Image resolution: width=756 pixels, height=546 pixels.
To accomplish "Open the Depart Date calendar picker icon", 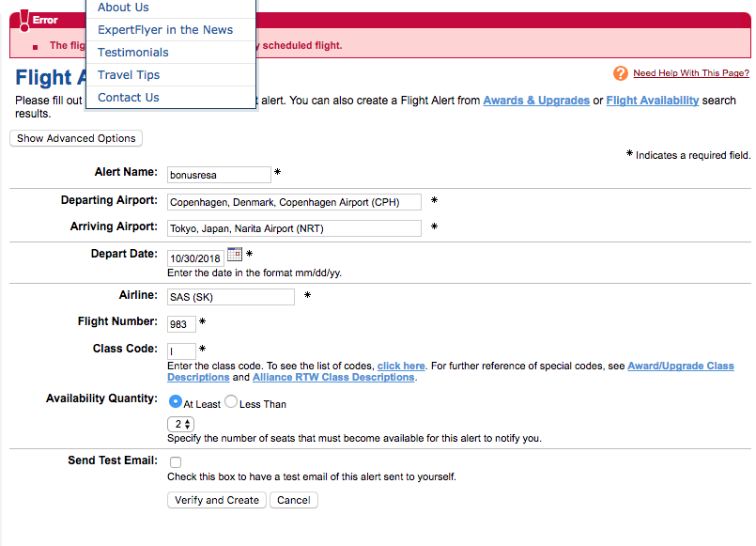I will pyautogui.click(x=235, y=255).
